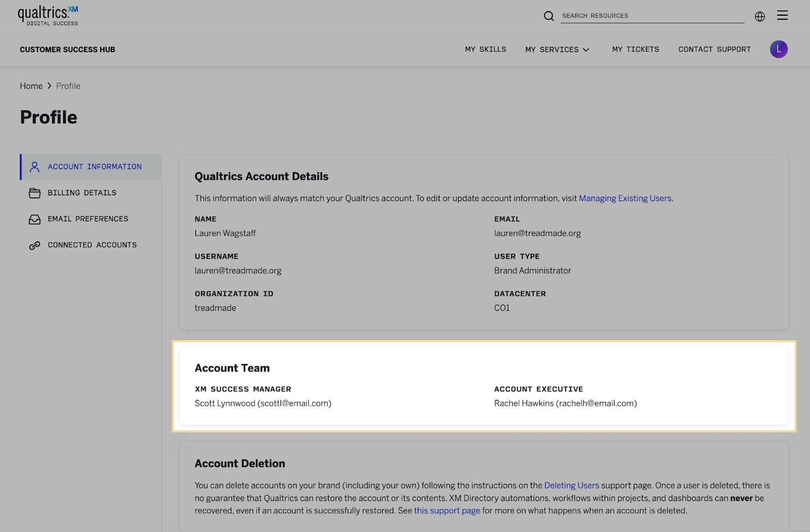Viewport: 810px width, 532px height.
Task: Click the organization ID treadmade
Action: tap(215, 308)
